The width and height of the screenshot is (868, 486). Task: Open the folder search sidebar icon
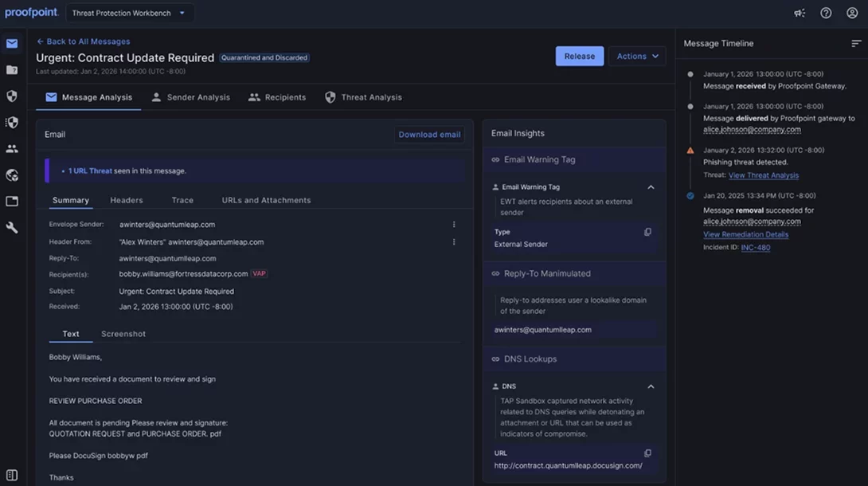click(x=12, y=70)
